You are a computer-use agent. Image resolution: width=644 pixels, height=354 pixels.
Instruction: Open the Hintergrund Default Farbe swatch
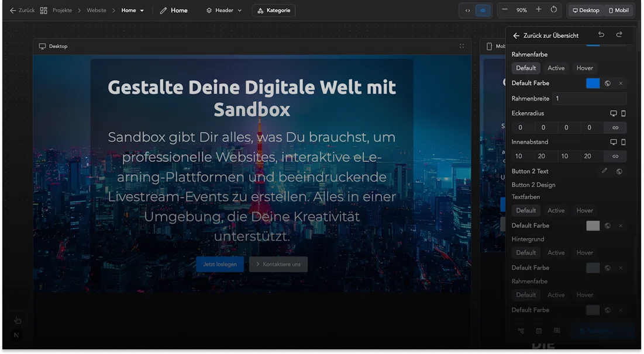tap(593, 268)
